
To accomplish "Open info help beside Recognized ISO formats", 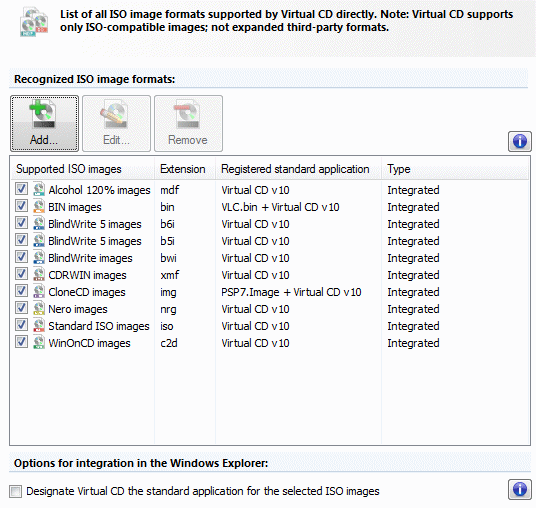I will pos(520,141).
